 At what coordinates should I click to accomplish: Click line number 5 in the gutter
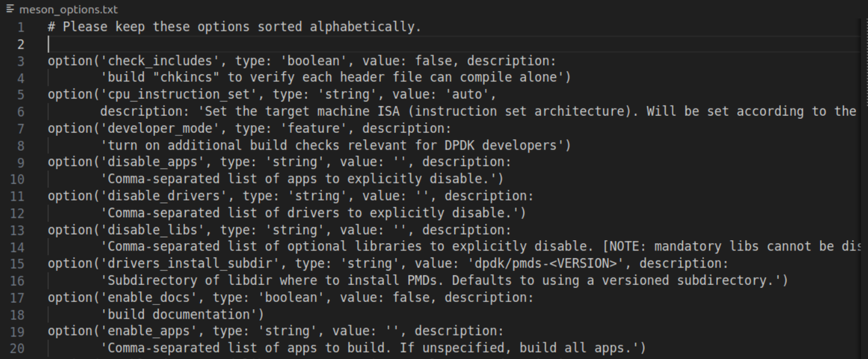[21, 95]
